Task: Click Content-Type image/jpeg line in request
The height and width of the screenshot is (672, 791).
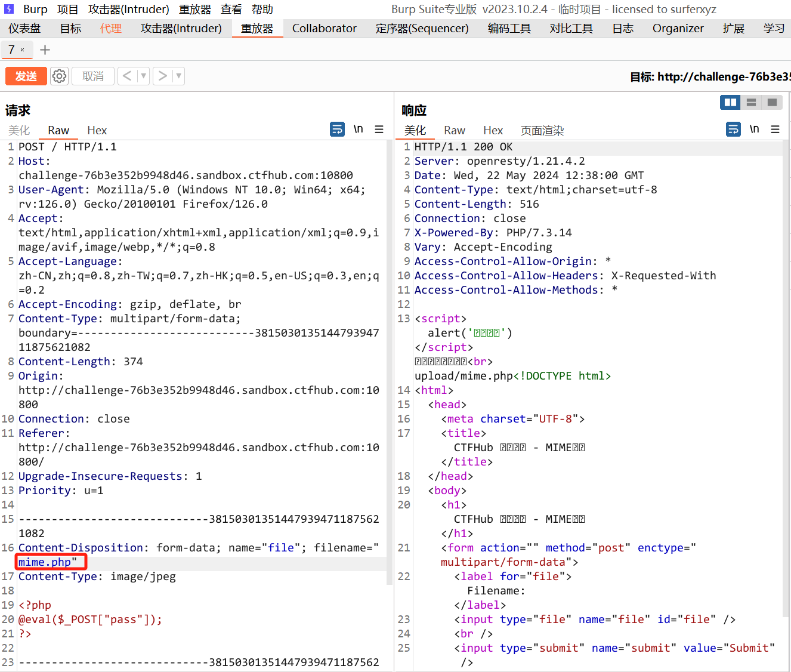Action: (x=97, y=577)
